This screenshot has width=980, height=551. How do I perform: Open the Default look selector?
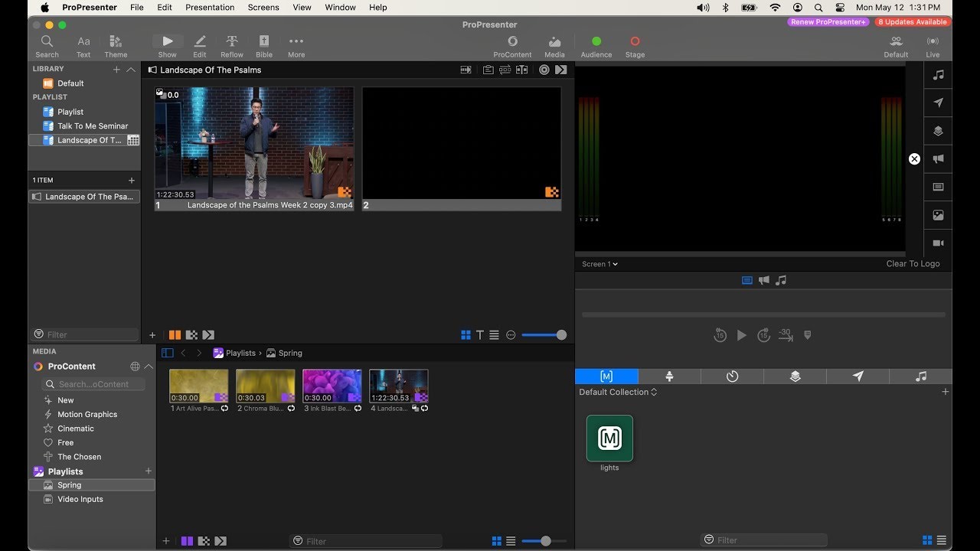(896, 46)
